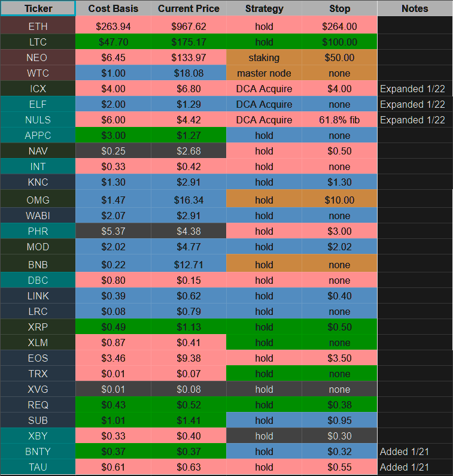Select the Ticker column header cell
Screen dimensions: 453x476
38,8
